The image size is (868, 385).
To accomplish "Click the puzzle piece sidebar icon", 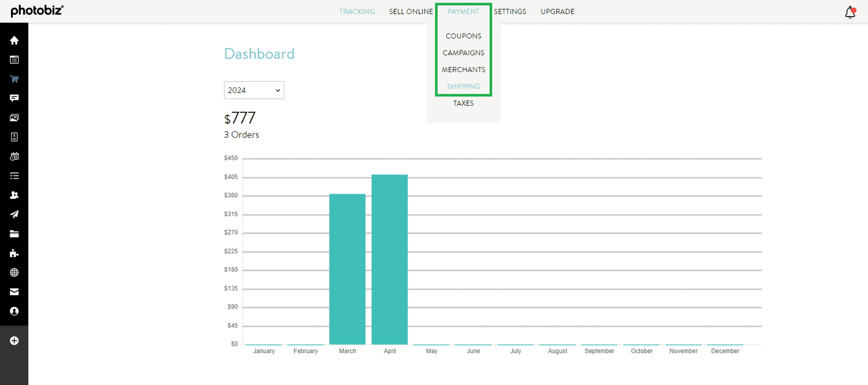I will tap(14, 253).
